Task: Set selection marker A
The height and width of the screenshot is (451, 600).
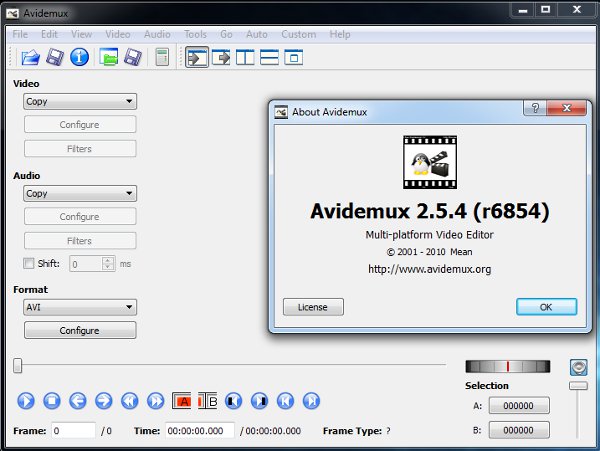Action: point(181,401)
